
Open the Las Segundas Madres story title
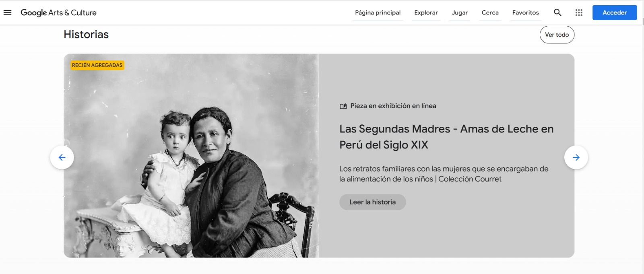[446, 137]
